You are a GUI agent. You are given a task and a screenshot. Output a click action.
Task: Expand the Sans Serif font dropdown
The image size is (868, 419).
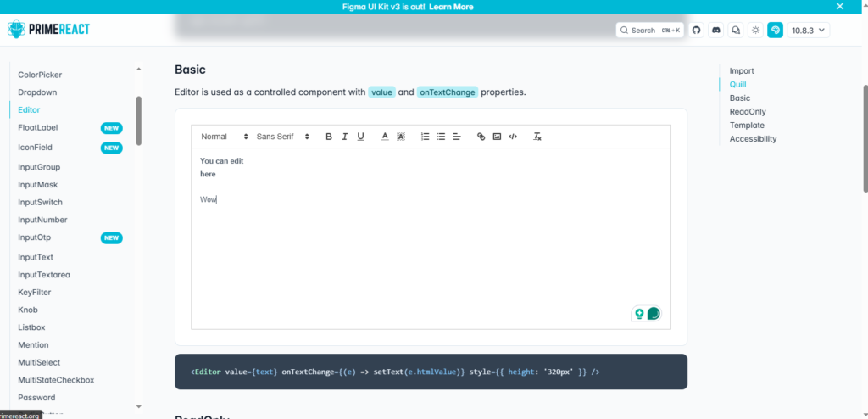[283, 137]
